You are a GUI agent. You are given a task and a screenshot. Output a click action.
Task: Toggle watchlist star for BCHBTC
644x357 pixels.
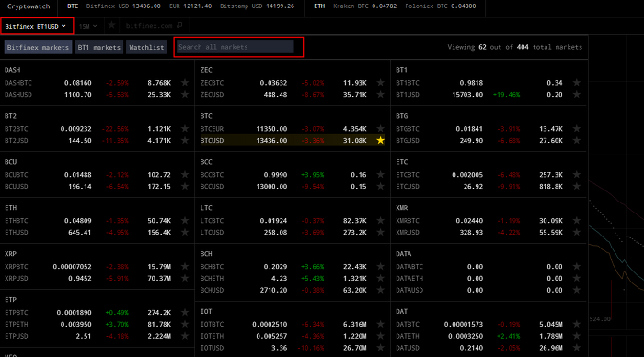click(380, 267)
